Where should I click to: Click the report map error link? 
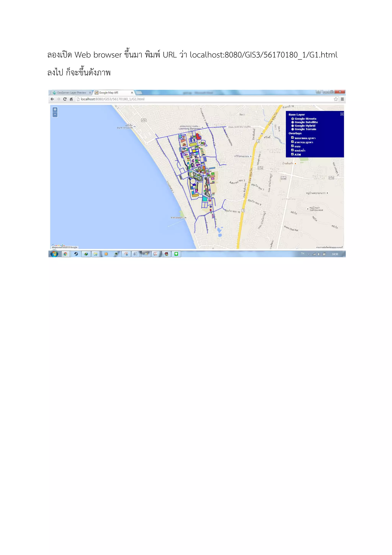[329, 247]
